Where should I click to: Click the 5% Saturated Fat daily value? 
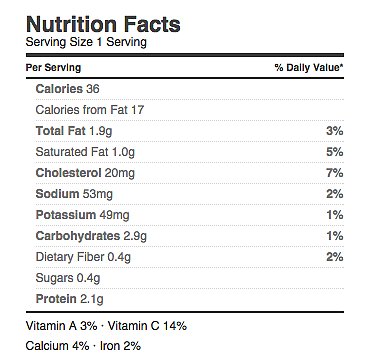[334, 152]
